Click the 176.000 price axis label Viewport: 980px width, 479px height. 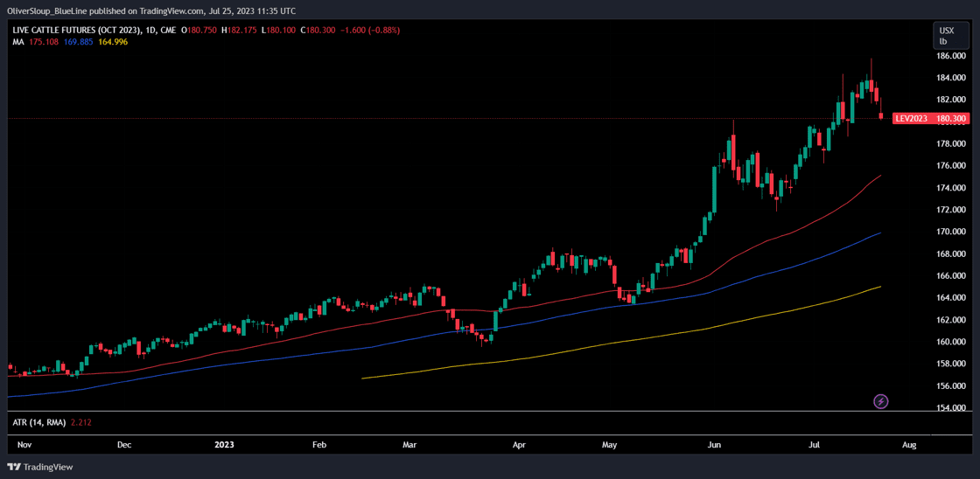click(950, 165)
